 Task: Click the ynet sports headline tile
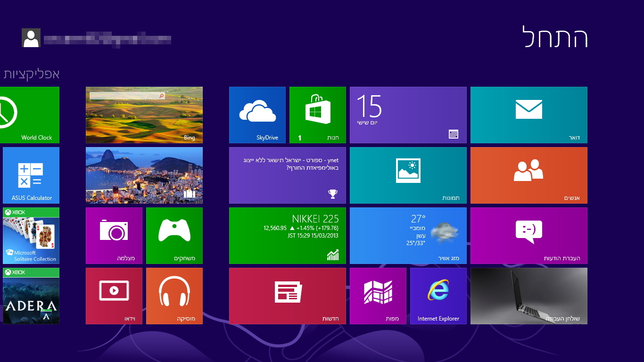tap(287, 175)
